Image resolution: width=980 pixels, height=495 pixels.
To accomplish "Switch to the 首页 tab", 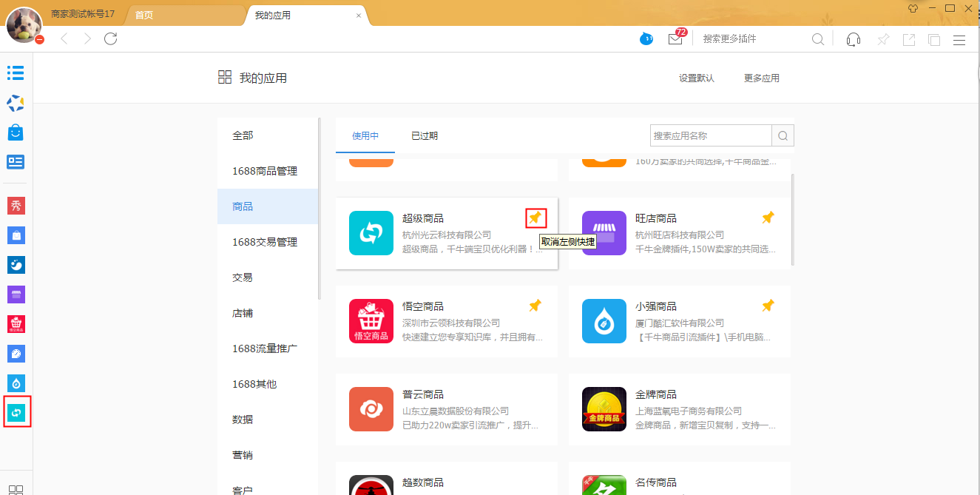I will 144,15.
